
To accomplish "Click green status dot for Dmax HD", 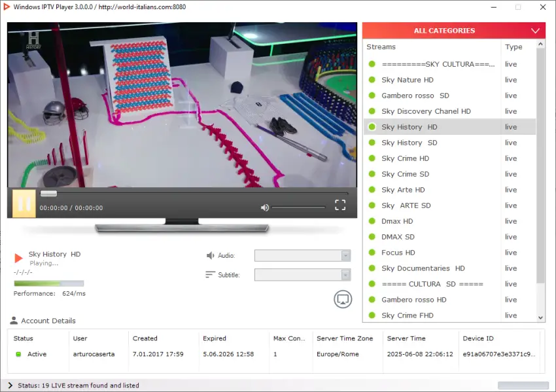I will pos(372,221).
